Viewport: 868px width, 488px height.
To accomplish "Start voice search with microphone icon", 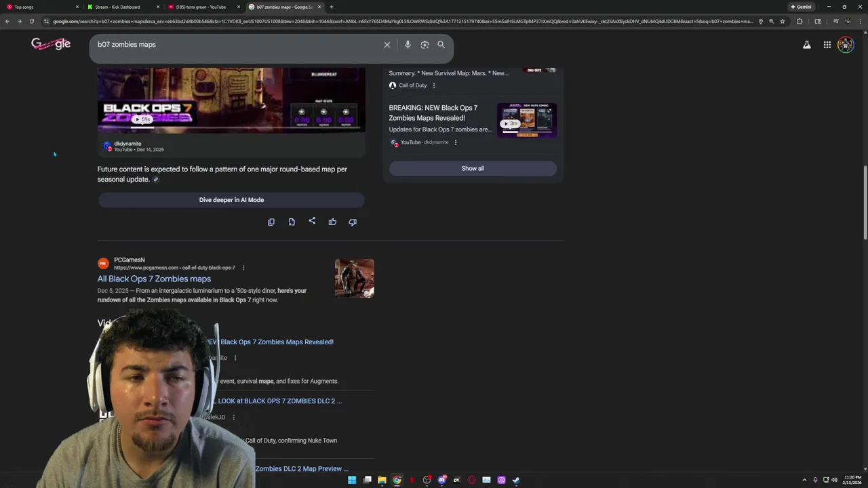I will coord(408,45).
